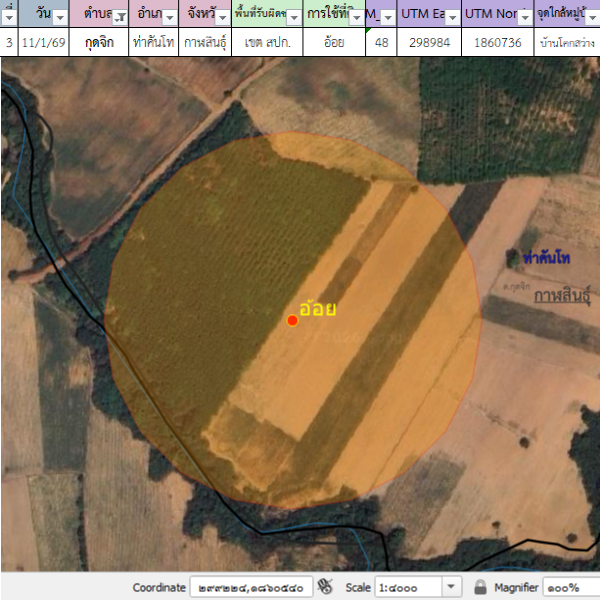Image resolution: width=600 pixels, height=600 pixels.
Task: Expand the อำเภอ column filter dropdown
Action: pyautogui.click(x=169, y=17)
